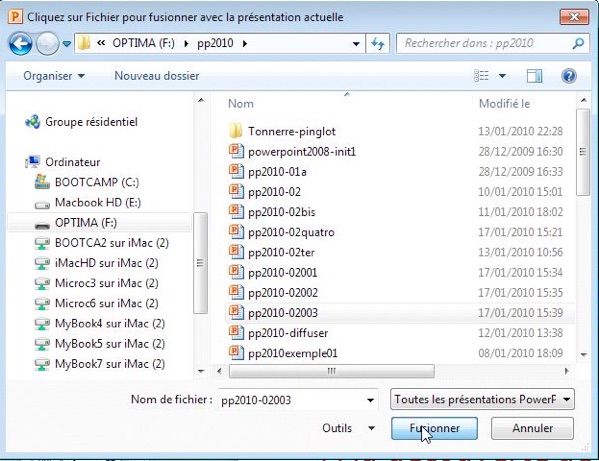
Task: Click the Forward navigation arrow button
Action: tap(47, 44)
